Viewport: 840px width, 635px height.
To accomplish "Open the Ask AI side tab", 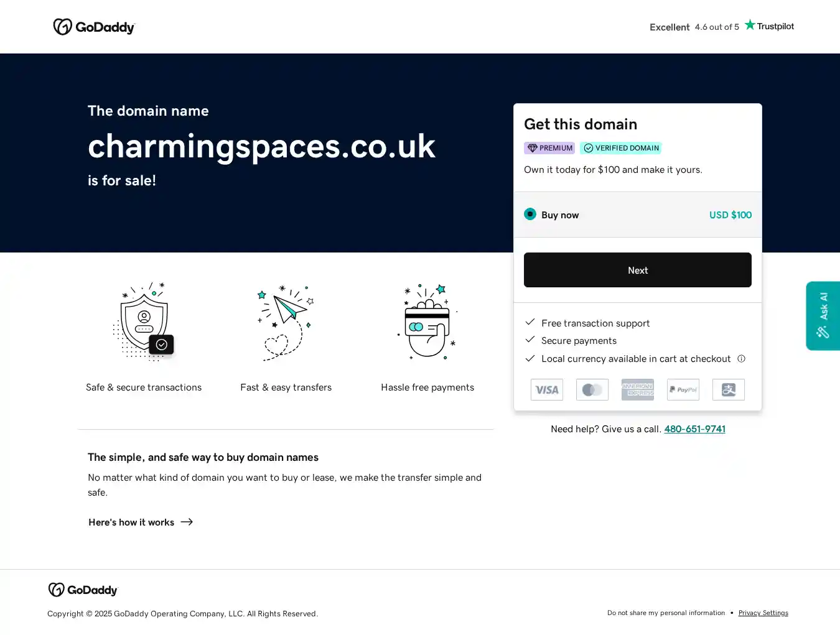I will (x=823, y=316).
